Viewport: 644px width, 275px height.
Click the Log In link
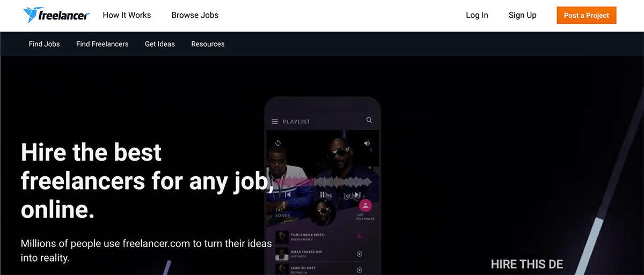[x=477, y=15]
